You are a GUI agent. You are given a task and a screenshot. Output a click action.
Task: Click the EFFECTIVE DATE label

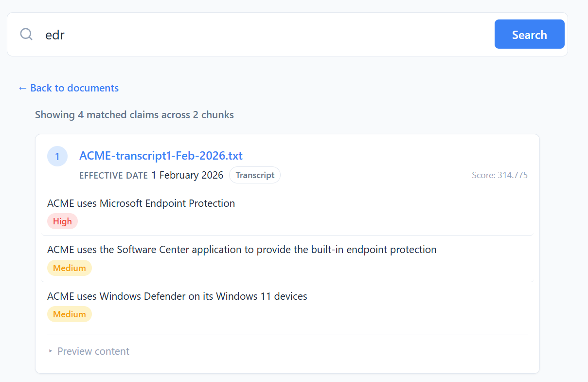[113, 176]
